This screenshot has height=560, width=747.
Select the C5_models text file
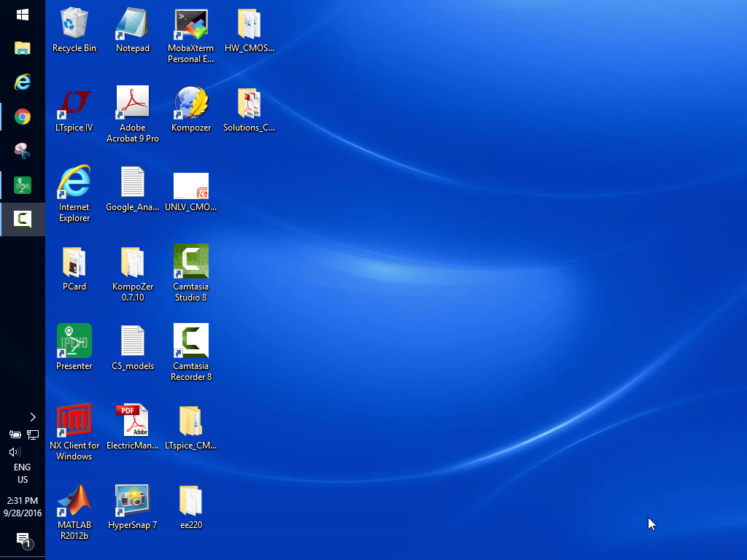coord(132,341)
